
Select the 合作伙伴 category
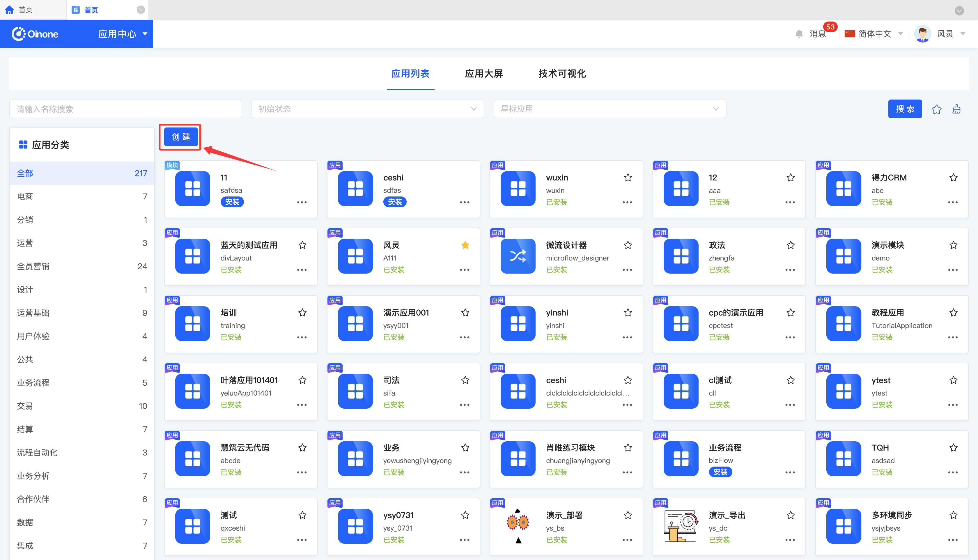(x=82, y=499)
